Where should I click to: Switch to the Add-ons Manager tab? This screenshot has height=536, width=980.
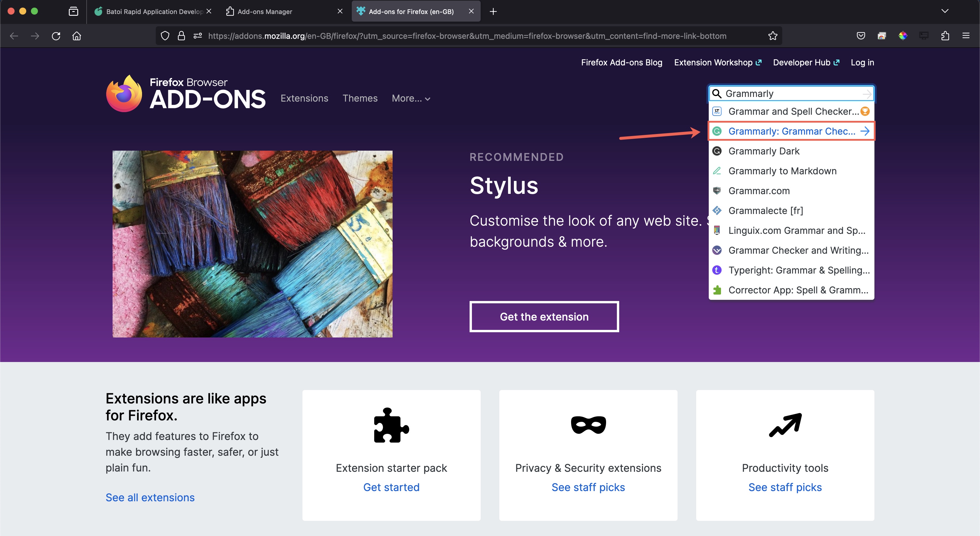(285, 11)
